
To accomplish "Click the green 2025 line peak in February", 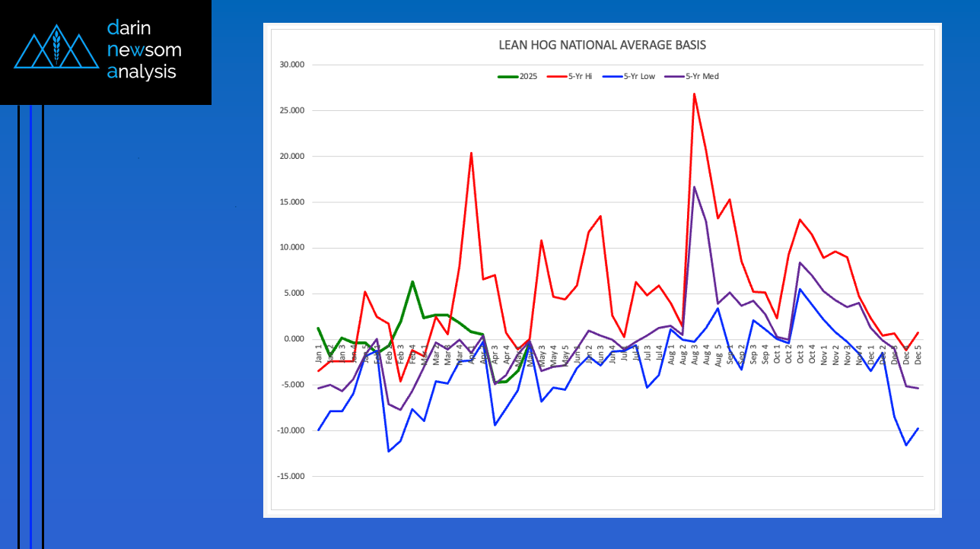I will click(x=412, y=281).
